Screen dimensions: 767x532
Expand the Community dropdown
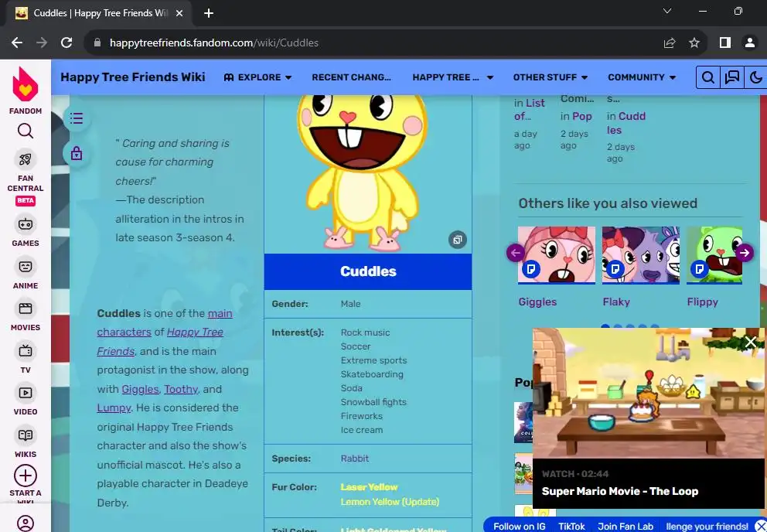coord(642,77)
